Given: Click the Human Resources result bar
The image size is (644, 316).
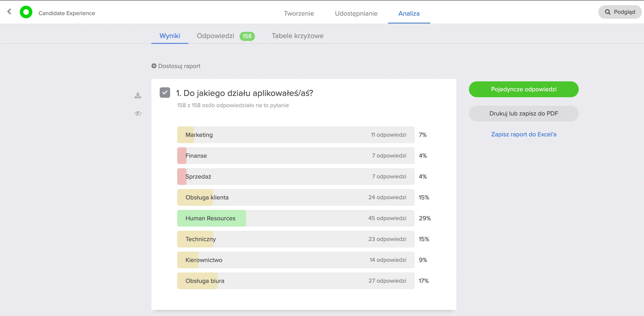Looking at the screenshot, I should [296, 218].
